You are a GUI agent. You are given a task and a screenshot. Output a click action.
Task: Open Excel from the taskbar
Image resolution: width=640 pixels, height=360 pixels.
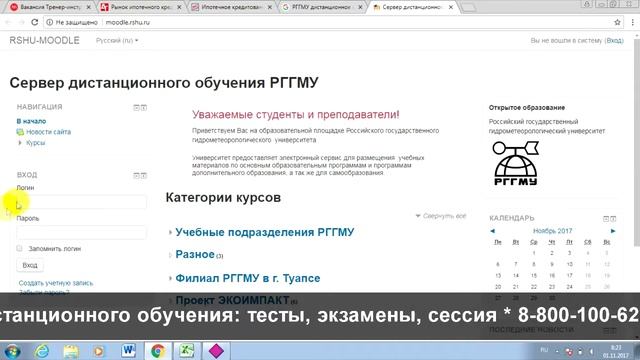(x=186, y=351)
